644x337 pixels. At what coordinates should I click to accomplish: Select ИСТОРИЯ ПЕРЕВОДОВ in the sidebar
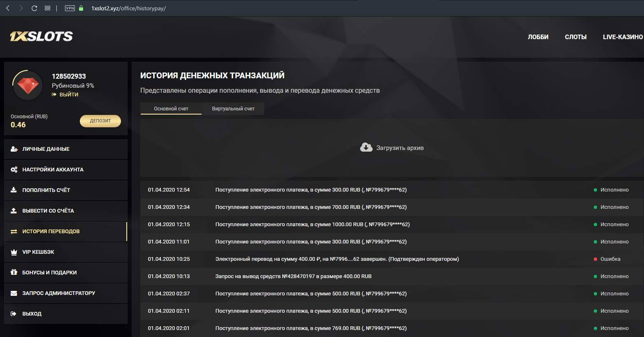pyautogui.click(x=66, y=232)
